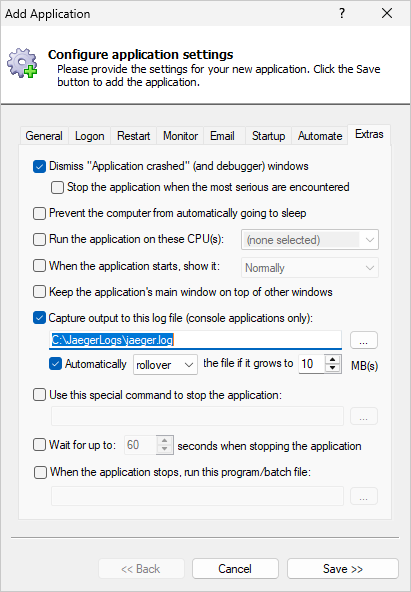Click the help question mark icon
The image size is (411, 592).
[x=342, y=14]
